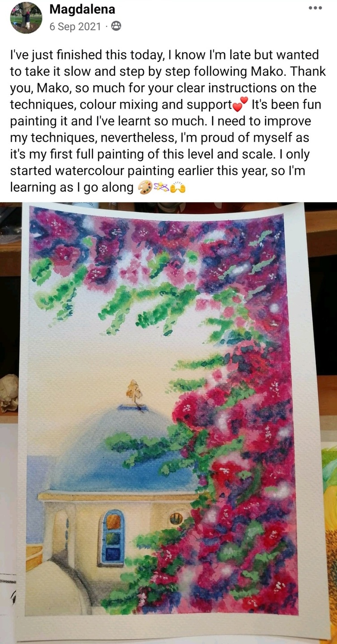View Magdalena's round profile picture
Viewport: 337px width, 644px height.
(26, 17)
